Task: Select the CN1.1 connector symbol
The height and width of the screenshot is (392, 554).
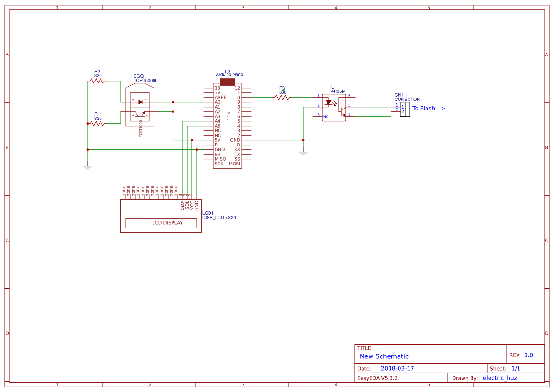Action: tap(405, 109)
